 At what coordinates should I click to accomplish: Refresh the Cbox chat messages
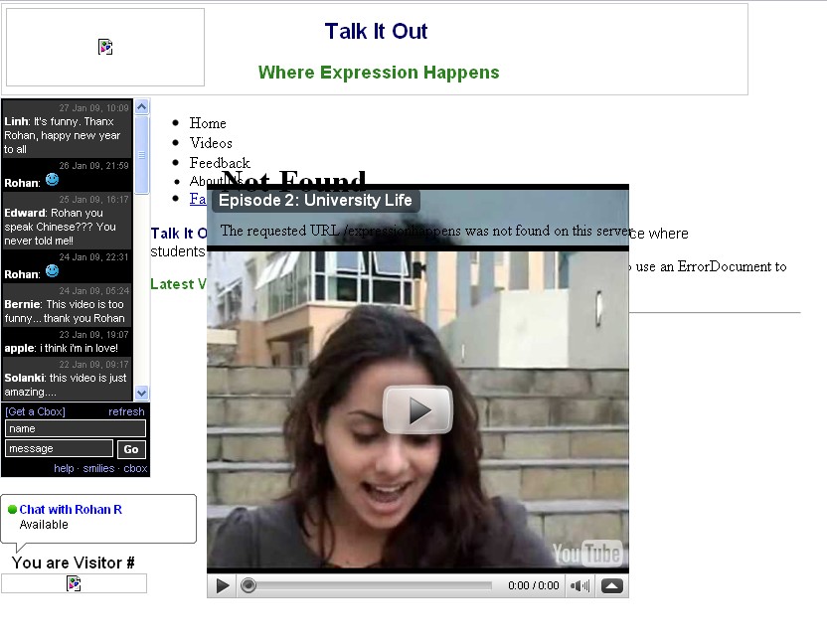(x=126, y=411)
